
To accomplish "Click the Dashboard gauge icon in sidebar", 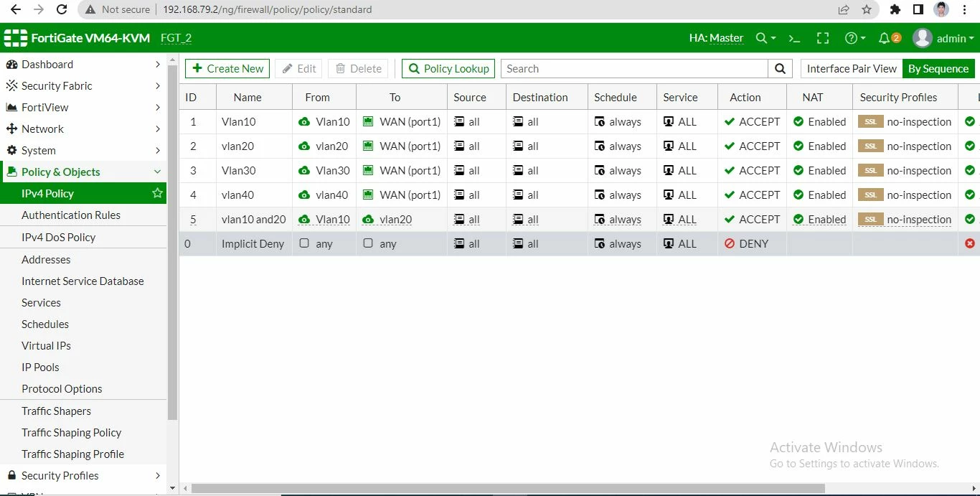I will pyautogui.click(x=11, y=64).
